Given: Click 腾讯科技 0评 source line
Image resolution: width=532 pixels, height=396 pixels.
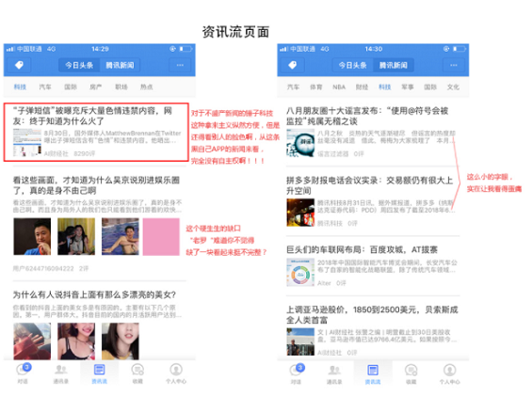Looking at the screenshot, I should coord(337,223).
